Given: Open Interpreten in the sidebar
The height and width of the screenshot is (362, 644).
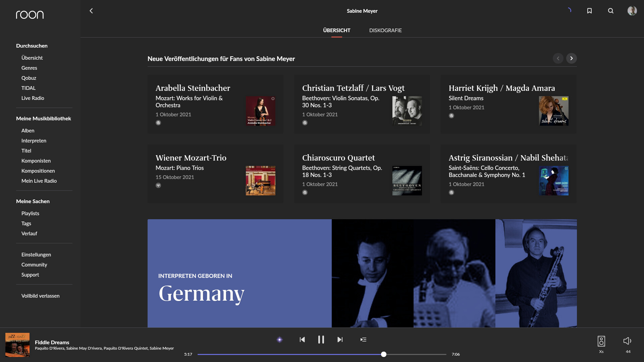Looking at the screenshot, I should pos(34,140).
